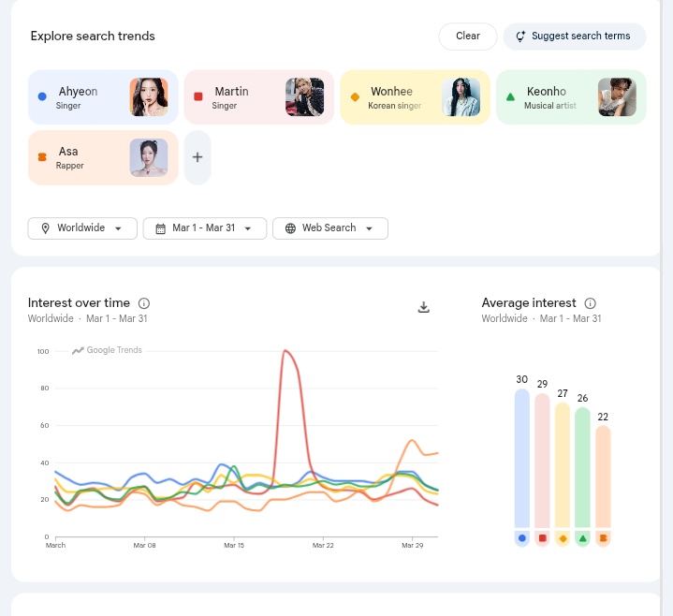The width and height of the screenshot is (673, 616).
Task: Expand the Web Search type dropdown
Action: point(329,228)
